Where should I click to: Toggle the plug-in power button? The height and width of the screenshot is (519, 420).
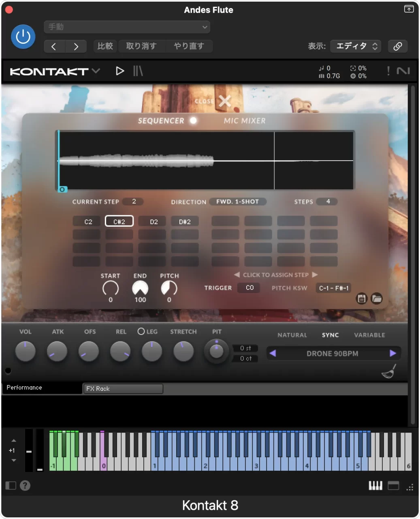click(23, 37)
